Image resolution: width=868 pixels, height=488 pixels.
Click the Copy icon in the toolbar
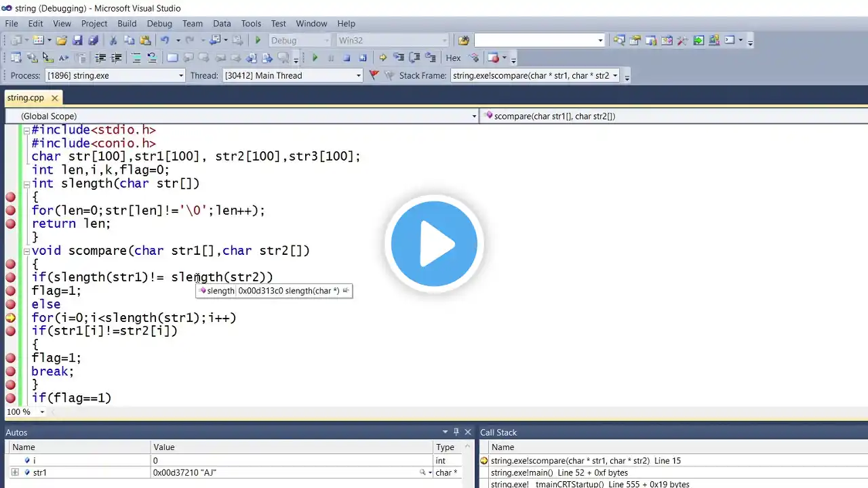[129, 41]
